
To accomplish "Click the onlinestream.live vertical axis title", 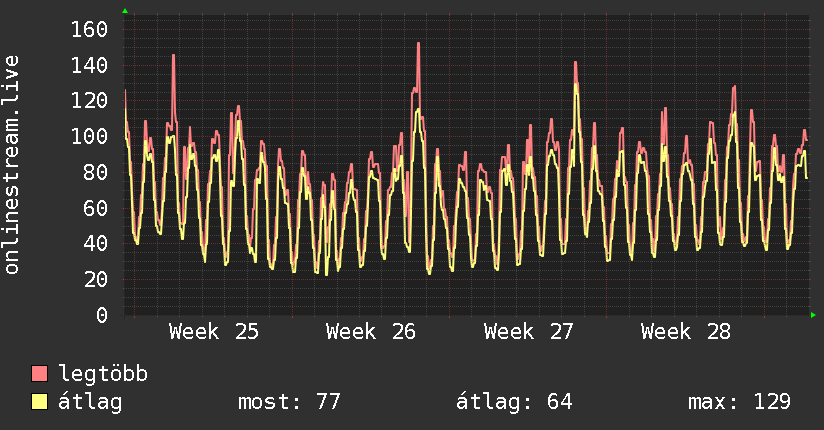I will pyautogui.click(x=11, y=165).
